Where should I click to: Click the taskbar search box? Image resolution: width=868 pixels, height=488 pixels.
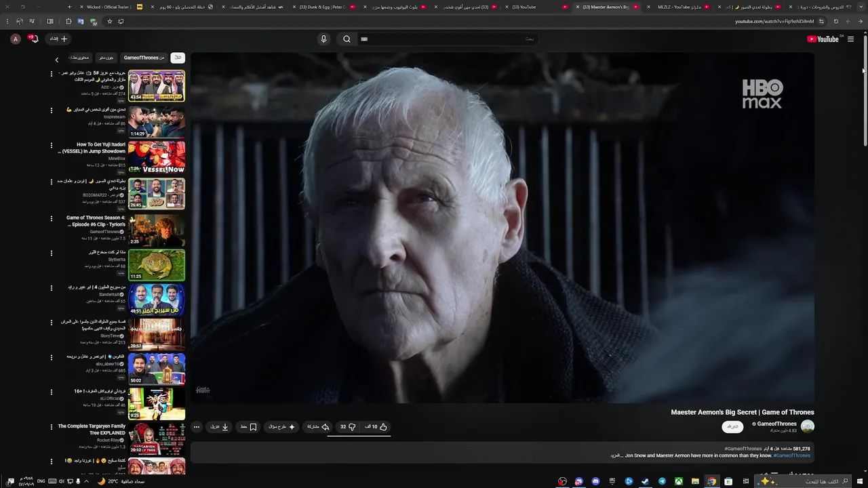pos(802,481)
